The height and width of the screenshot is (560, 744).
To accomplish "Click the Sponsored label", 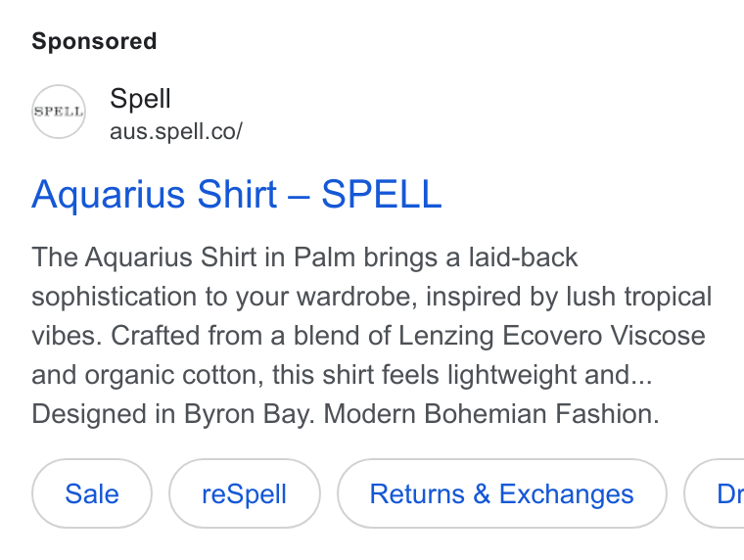I will (x=94, y=41).
